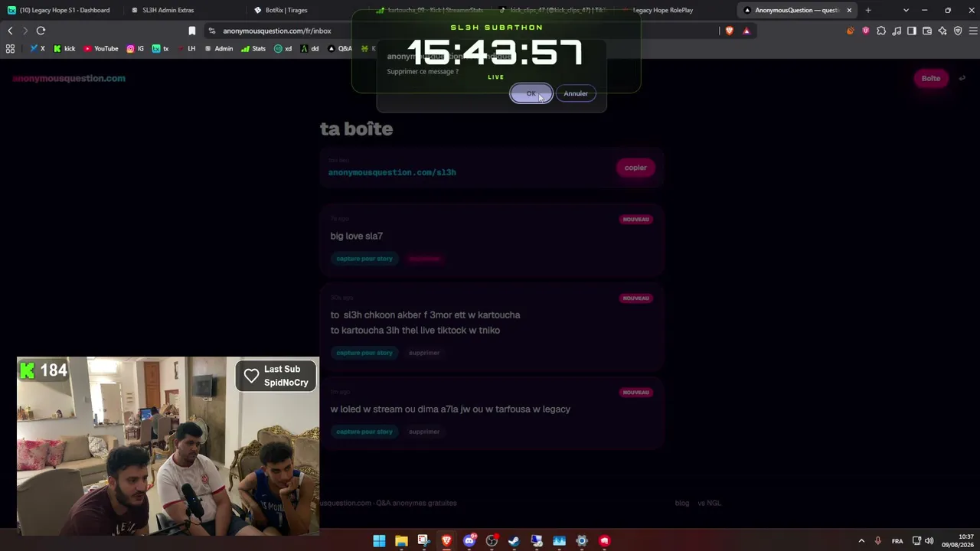The image size is (980, 551).
Task: Open the blog footer link
Action: 682,503
